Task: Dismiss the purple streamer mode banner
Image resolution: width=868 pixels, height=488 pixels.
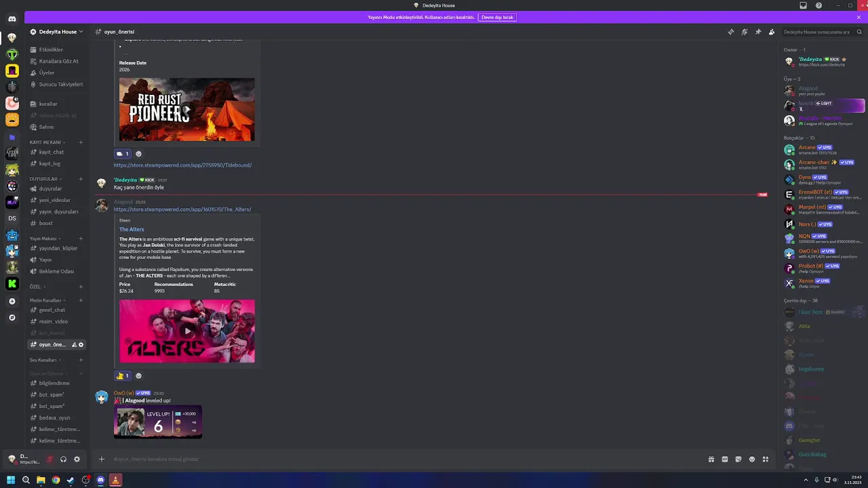Action: click(859, 17)
